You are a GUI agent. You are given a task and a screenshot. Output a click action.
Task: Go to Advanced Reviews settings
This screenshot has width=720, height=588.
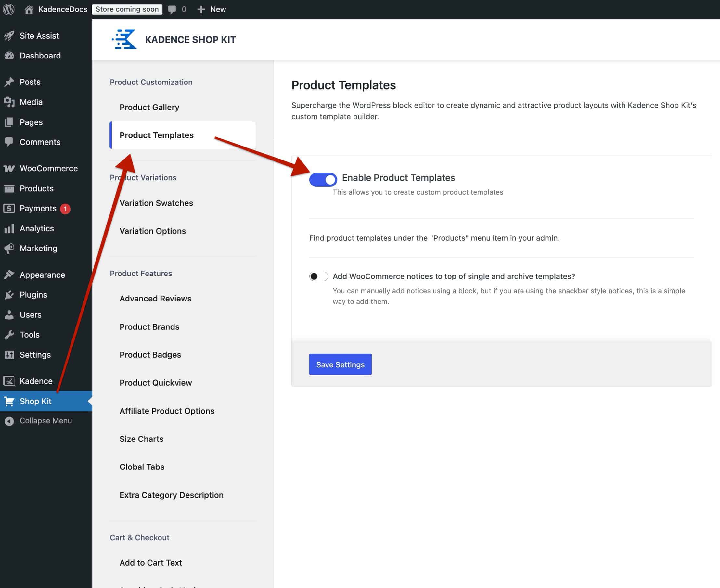(x=155, y=299)
